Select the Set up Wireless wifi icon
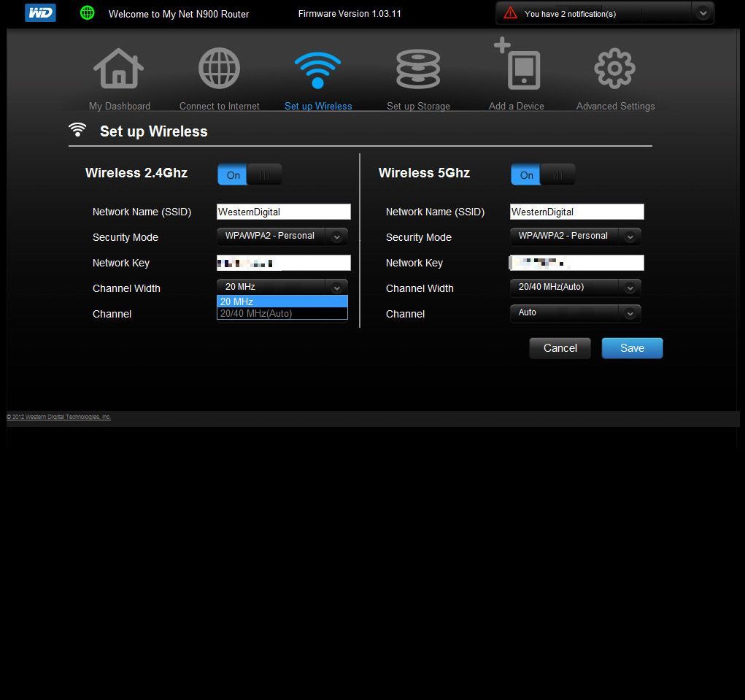The height and width of the screenshot is (700, 745). [x=317, y=70]
